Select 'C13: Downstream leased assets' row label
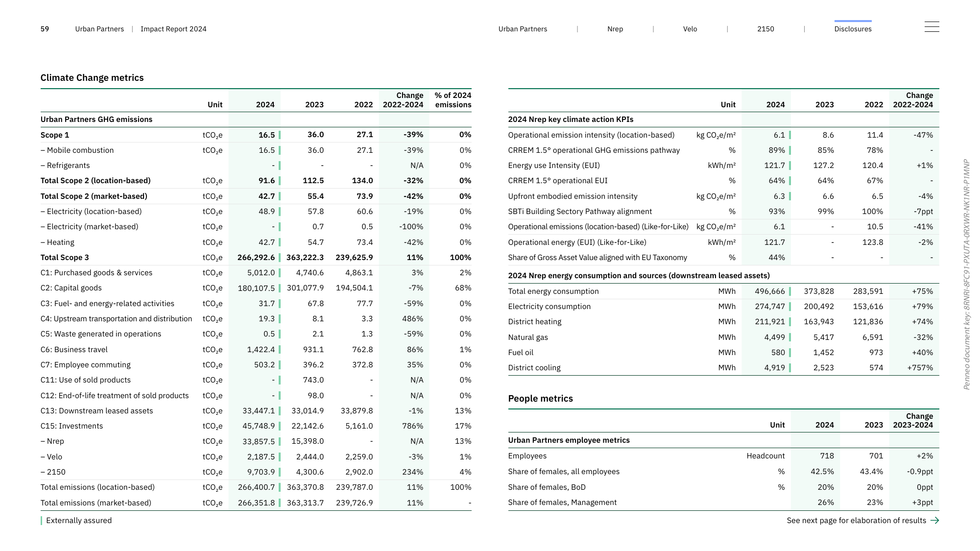The width and height of the screenshot is (980, 551). coord(96,410)
